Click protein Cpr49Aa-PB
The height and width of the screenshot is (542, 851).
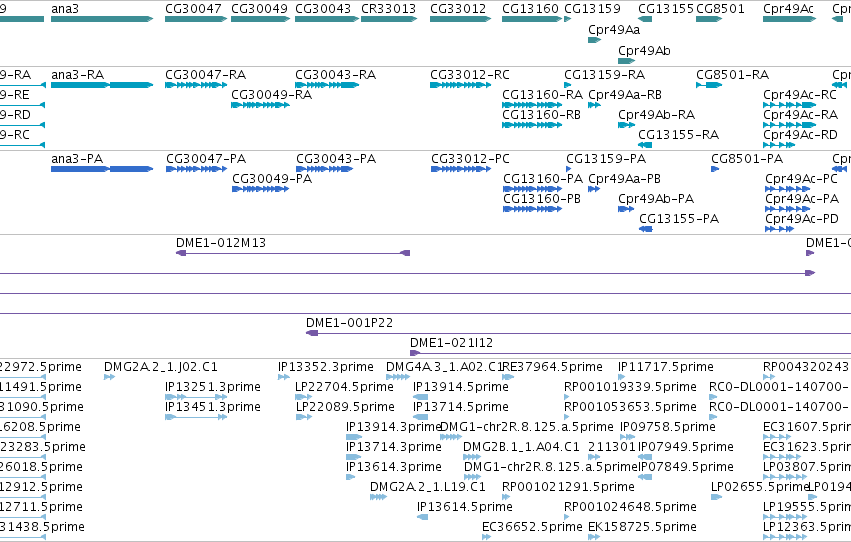tap(594, 189)
